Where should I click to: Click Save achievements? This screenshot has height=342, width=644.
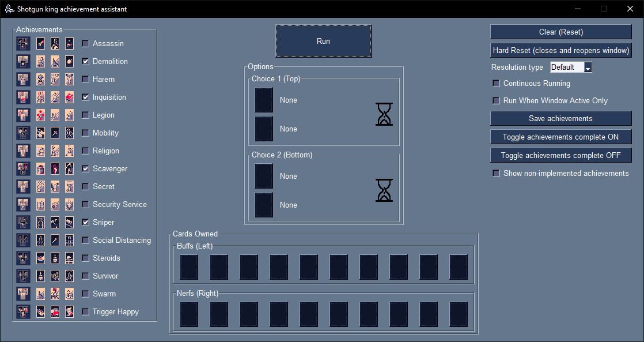[x=560, y=118]
